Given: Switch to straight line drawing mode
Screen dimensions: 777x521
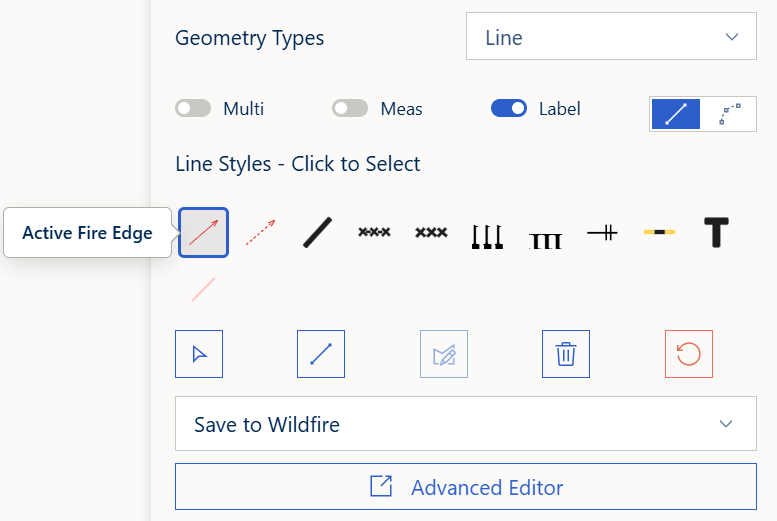Looking at the screenshot, I should 676,114.
